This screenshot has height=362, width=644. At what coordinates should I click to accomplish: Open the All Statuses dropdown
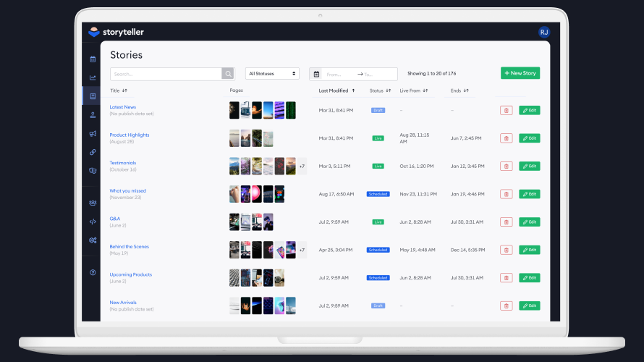coord(272,74)
